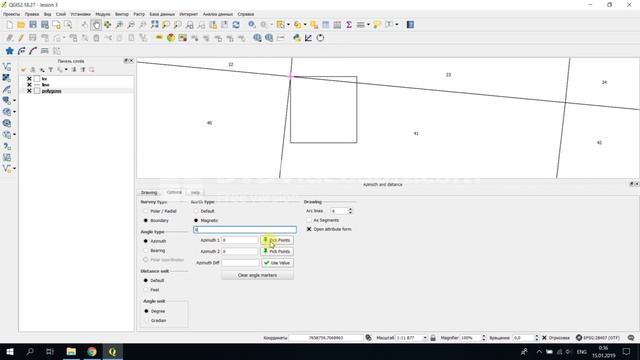Open File Explorer from taskbar
This screenshot has width=640, height=360.
(x=71, y=351)
